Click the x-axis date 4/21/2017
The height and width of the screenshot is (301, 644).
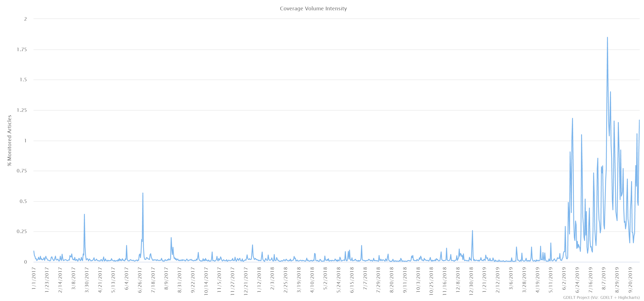click(x=100, y=279)
